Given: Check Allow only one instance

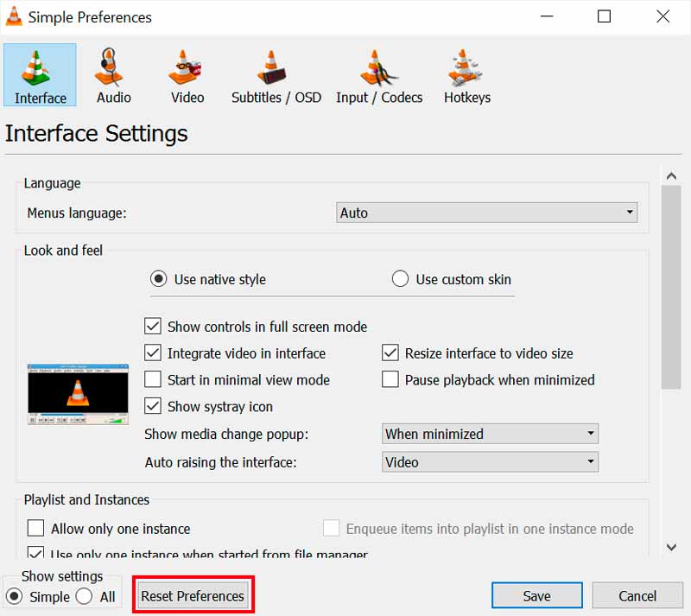Looking at the screenshot, I should 36,529.
